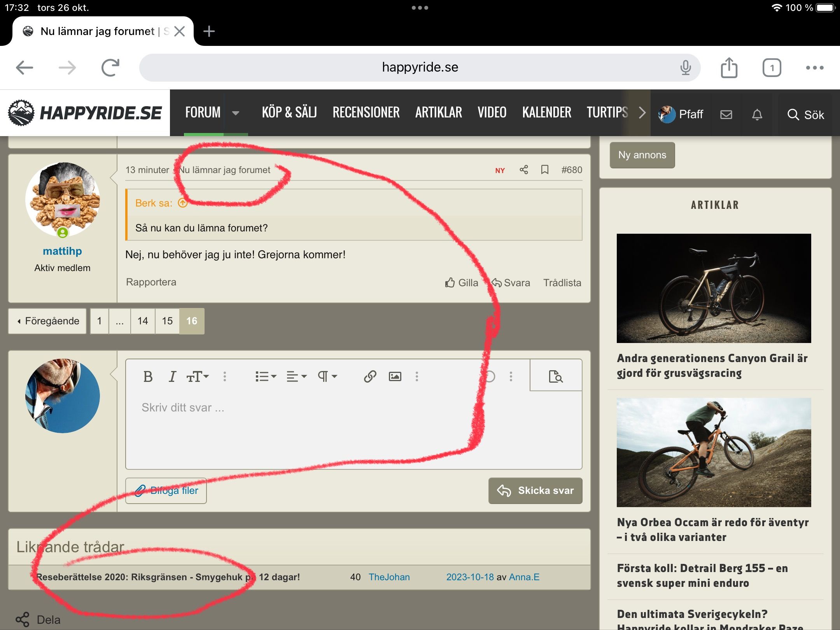Open the Canyon Grail article thumbnail
This screenshot has height=630, width=840.
[x=714, y=288]
